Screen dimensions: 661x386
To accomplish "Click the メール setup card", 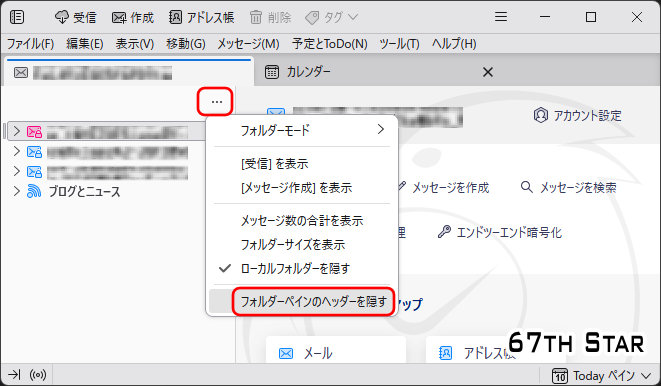I will coord(336,350).
